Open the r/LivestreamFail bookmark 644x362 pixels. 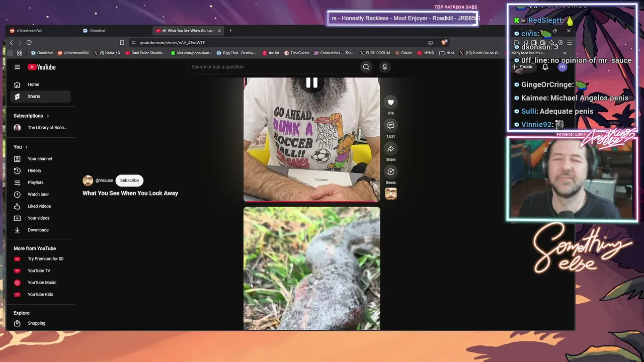[x=73, y=53]
